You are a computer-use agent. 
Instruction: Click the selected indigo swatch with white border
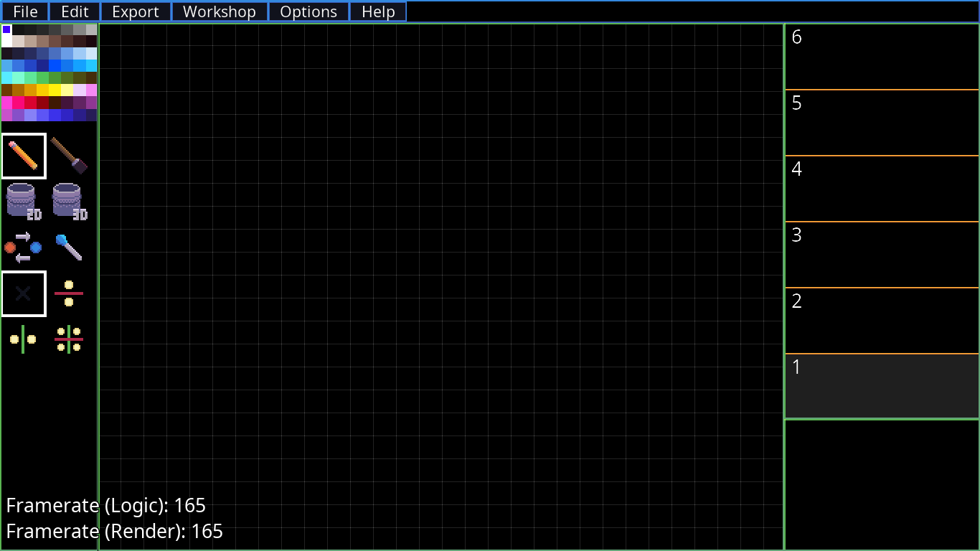[6, 29]
